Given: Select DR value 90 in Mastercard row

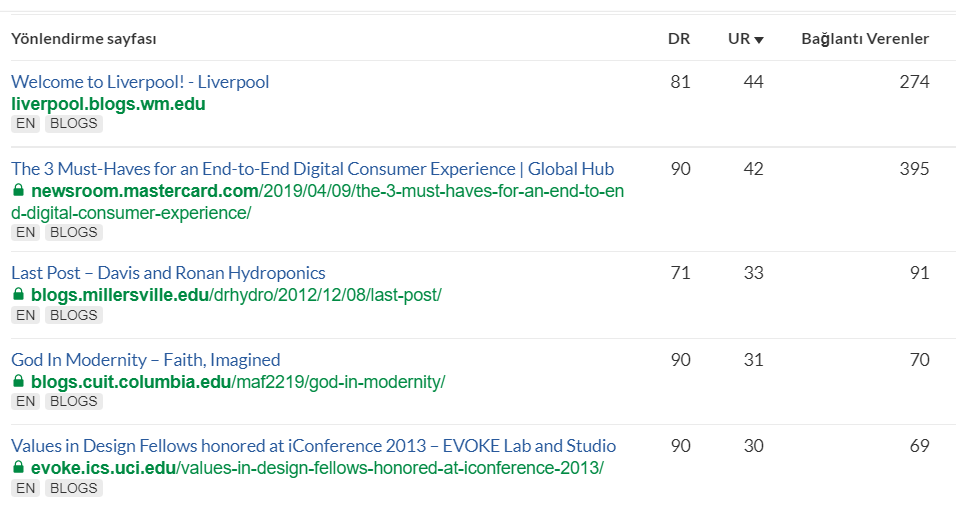Looking at the screenshot, I should [x=680, y=169].
